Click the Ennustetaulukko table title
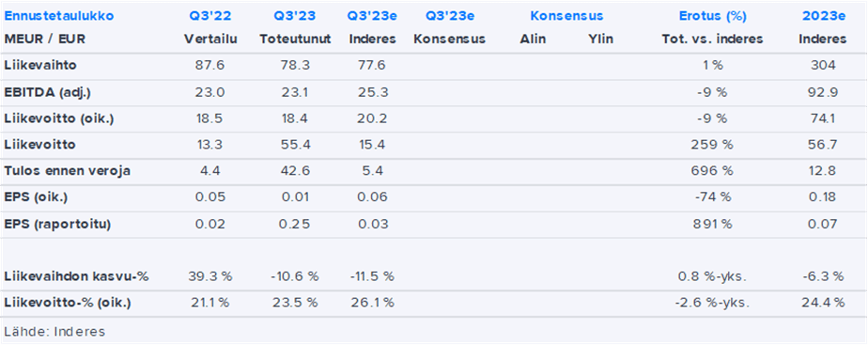The width and height of the screenshot is (868, 345). pyautogui.click(x=59, y=16)
